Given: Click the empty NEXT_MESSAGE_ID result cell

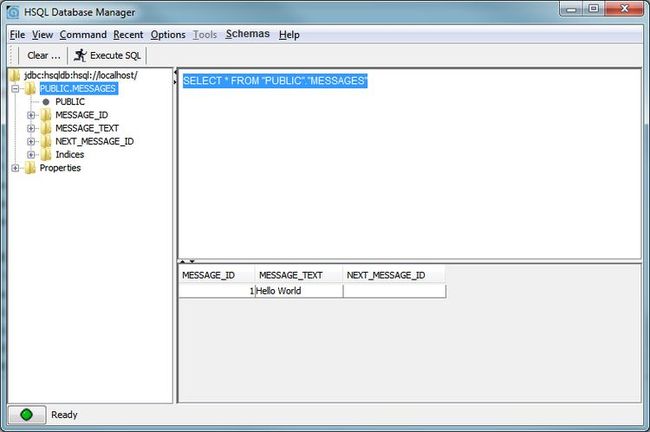Looking at the screenshot, I should coord(395,291).
